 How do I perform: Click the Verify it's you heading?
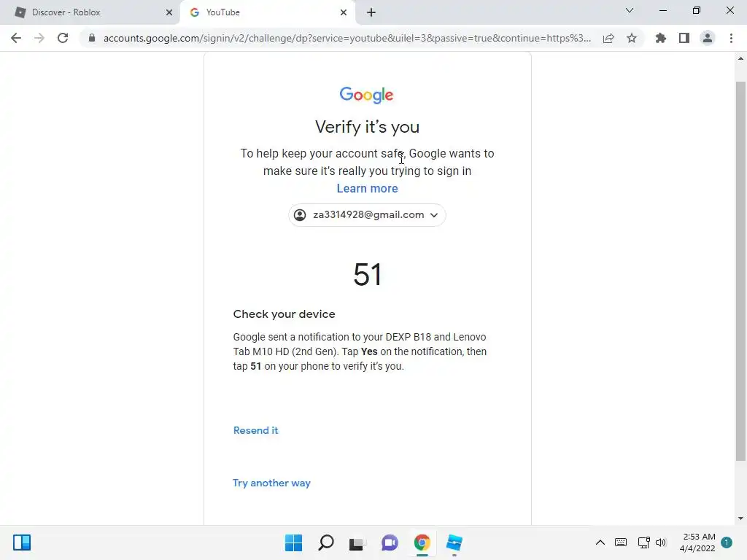click(368, 127)
